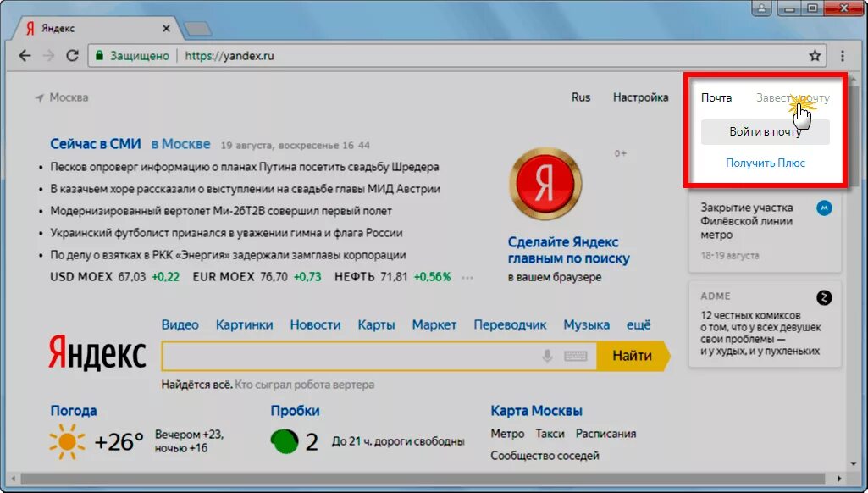Image resolution: width=868 pixels, height=493 pixels.
Task: Open the Настройка menu
Action: (x=640, y=97)
